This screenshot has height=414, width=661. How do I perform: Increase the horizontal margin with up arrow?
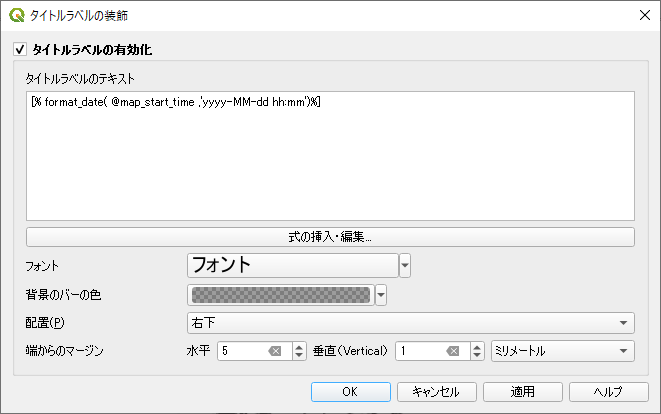[299, 347]
